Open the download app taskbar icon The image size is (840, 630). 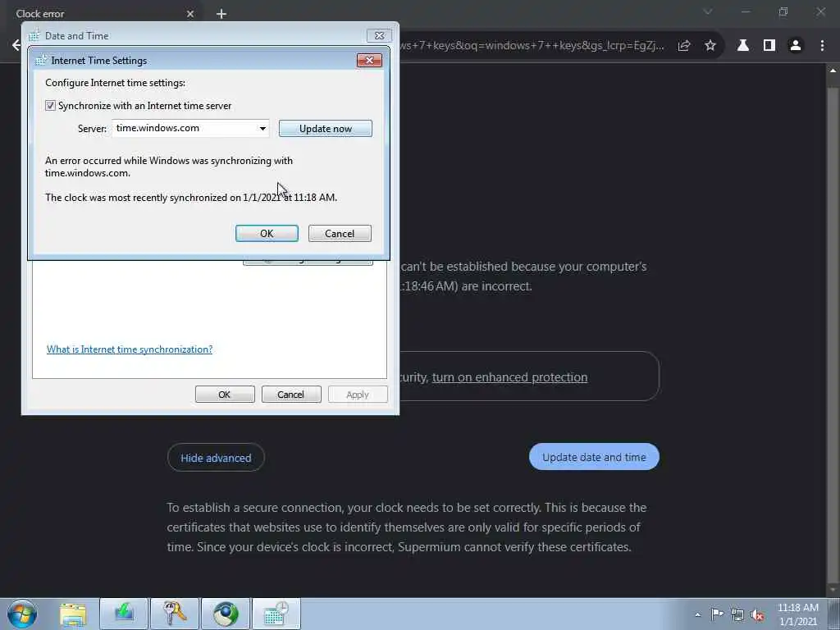point(124,614)
